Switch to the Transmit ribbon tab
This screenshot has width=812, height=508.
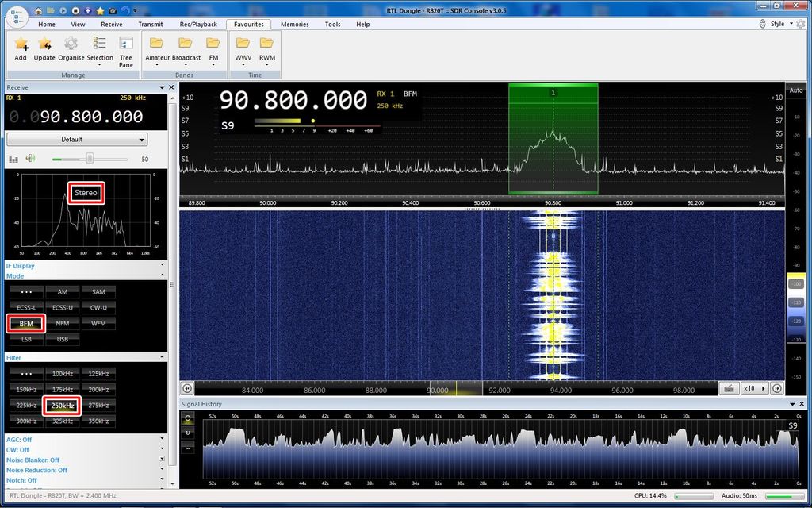click(151, 25)
